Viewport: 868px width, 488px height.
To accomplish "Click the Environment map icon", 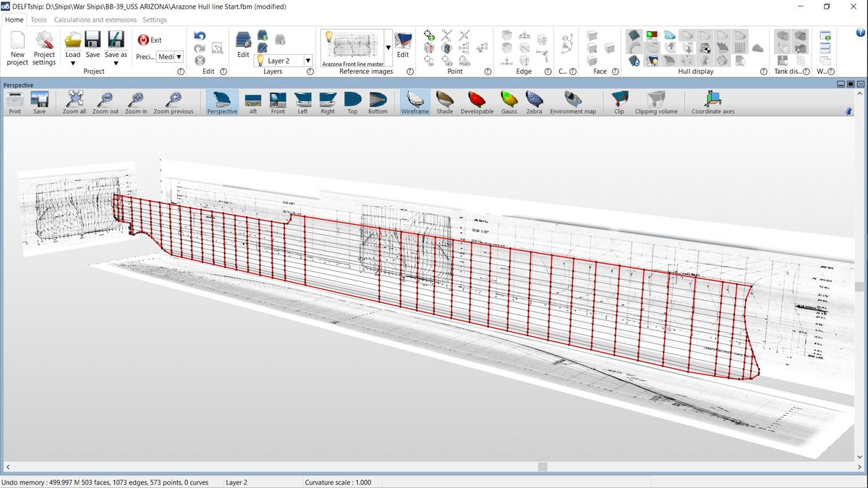I will click(x=573, y=103).
